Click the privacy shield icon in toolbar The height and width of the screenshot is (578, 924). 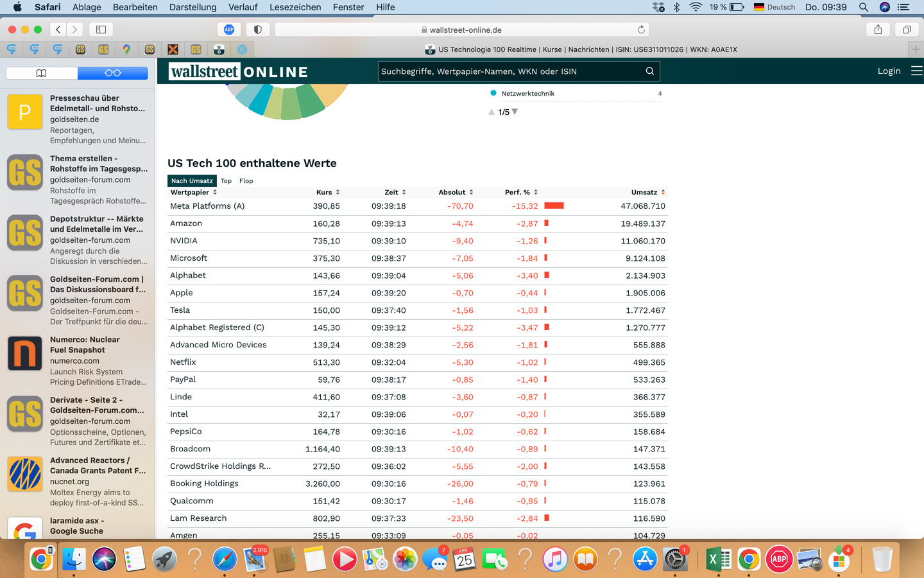tap(257, 30)
